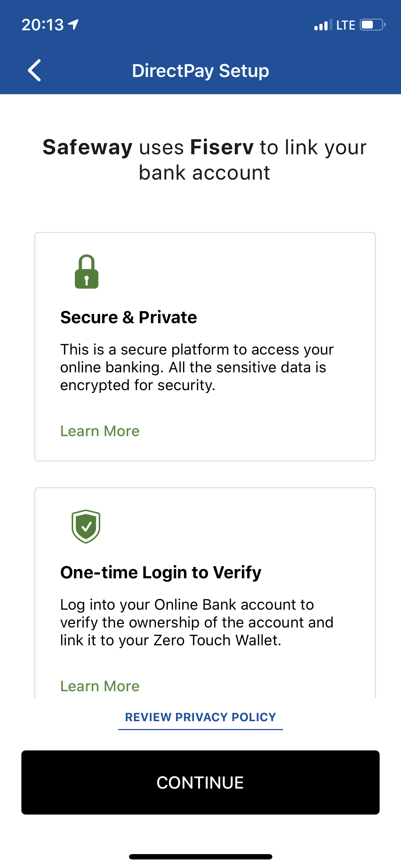Tap the 20:13 clock in status bar
Image resolution: width=401 pixels, height=868 pixels.
click(42, 25)
